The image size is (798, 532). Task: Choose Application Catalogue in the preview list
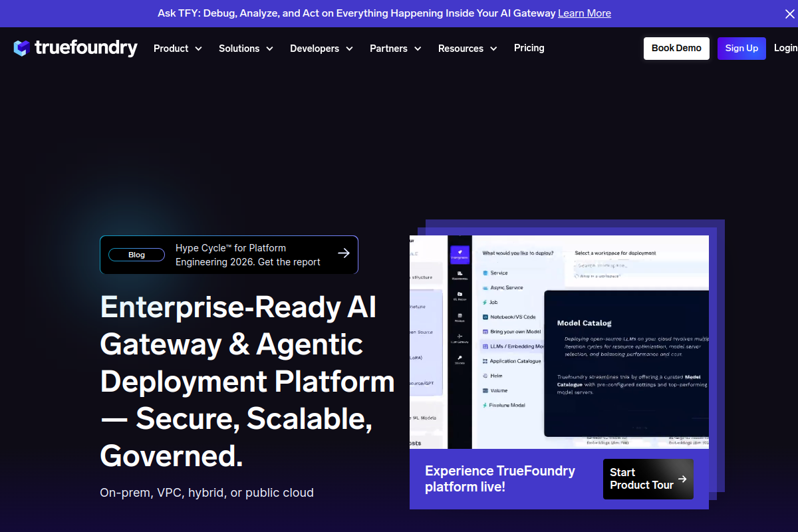click(511, 361)
